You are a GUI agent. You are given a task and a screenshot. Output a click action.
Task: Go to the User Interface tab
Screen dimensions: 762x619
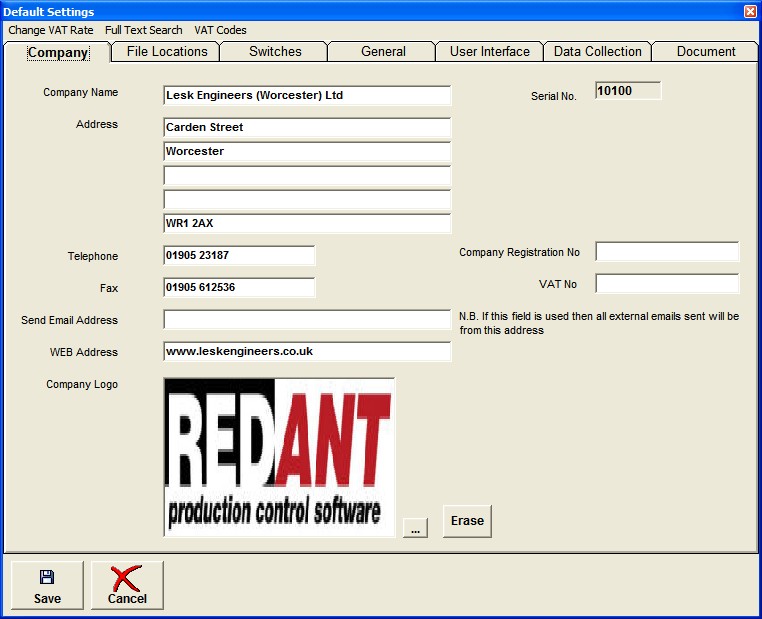coord(490,52)
